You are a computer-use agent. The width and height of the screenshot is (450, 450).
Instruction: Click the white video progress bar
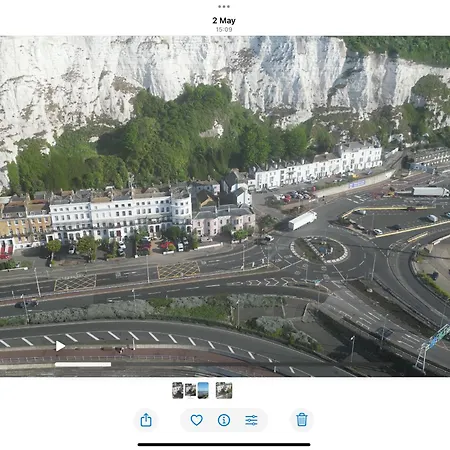(x=83, y=364)
